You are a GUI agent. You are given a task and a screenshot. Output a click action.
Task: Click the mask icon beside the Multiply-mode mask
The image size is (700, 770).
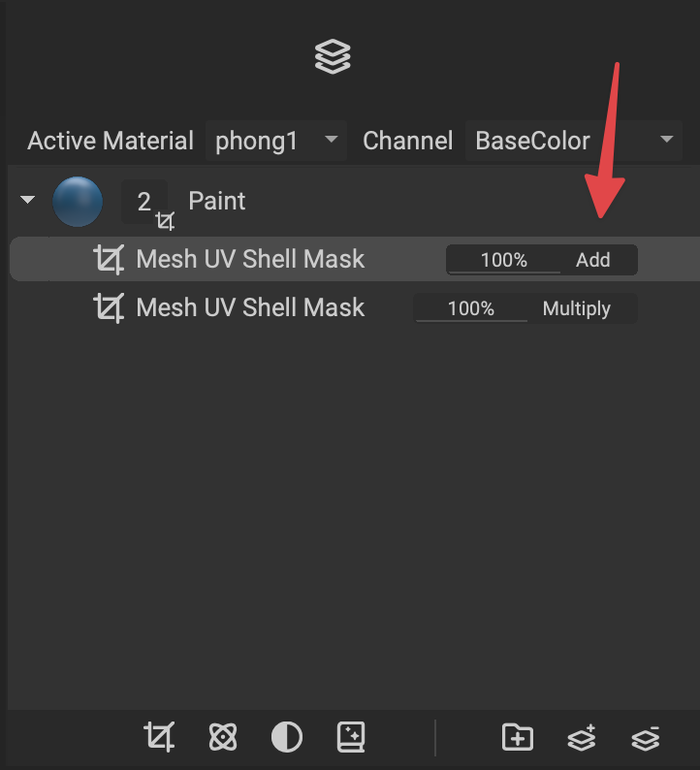pos(109,308)
